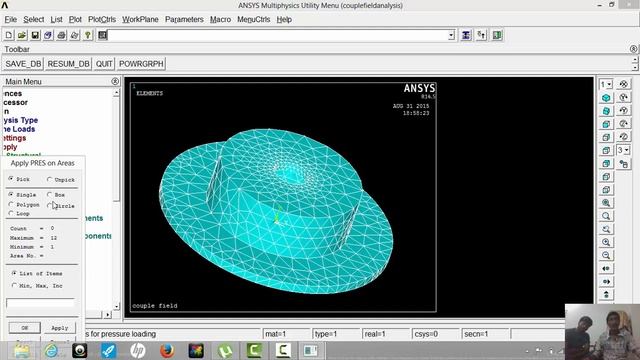Select the Front View cube icon
Viewport: 640px width, 360px height.
pyautogui.click(x=606, y=124)
